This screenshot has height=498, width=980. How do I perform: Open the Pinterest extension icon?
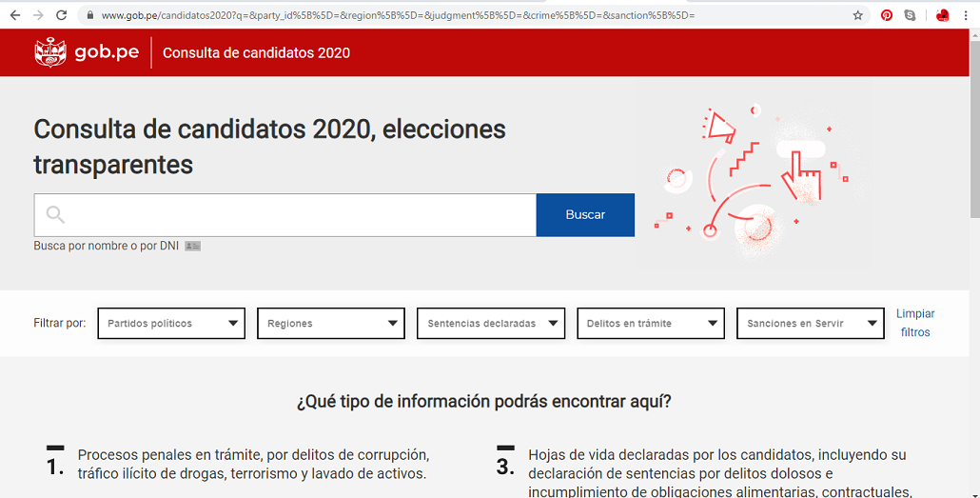click(887, 15)
